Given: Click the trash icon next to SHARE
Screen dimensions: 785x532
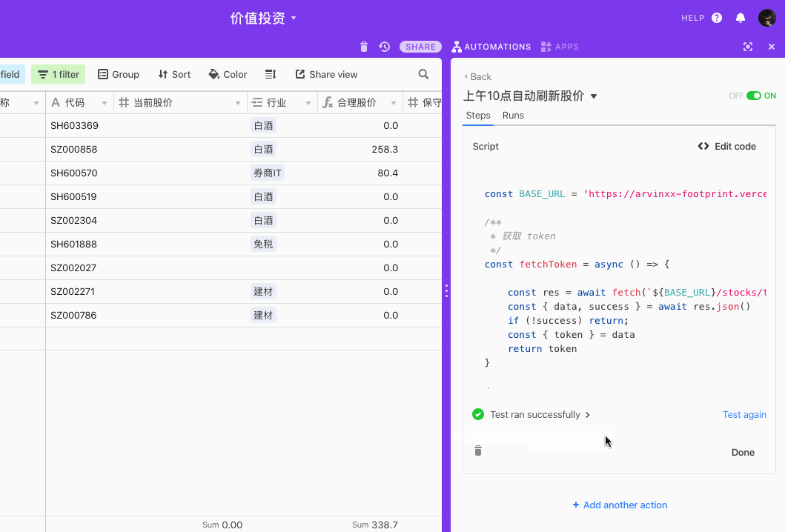Looking at the screenshot, I should (x=363, y=46).
